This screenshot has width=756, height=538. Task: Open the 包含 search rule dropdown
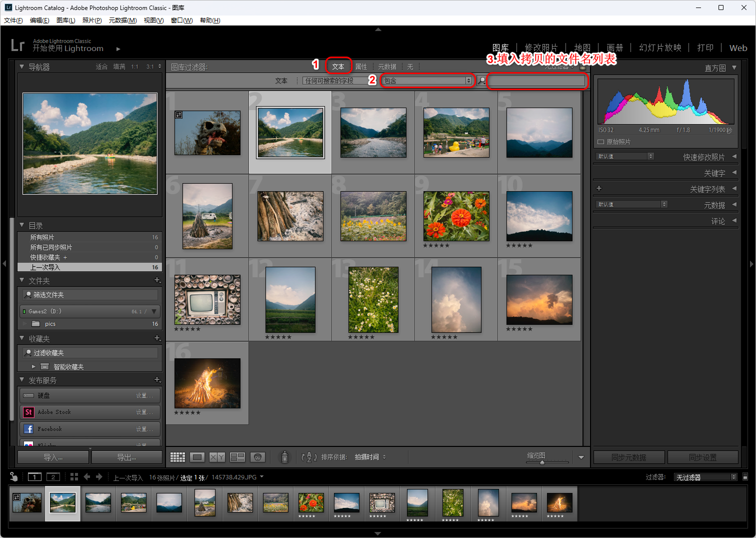(427, 81)
